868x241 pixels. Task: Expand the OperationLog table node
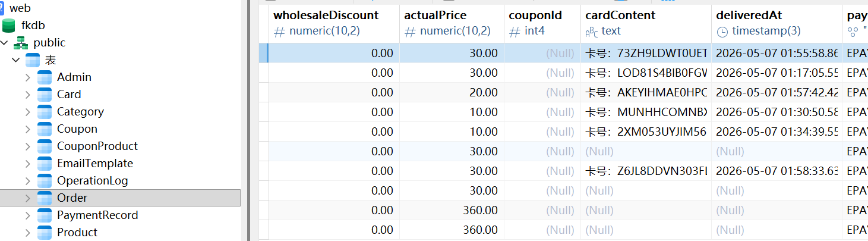[x=28, y=181]
